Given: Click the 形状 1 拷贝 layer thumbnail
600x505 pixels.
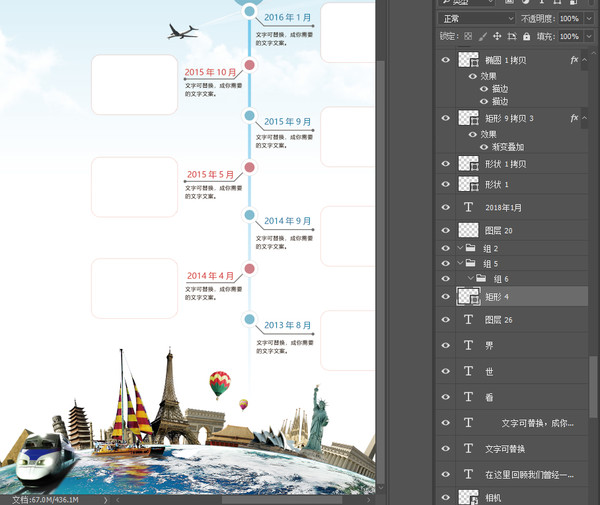Looking at the screenshot, I should 468,164.
